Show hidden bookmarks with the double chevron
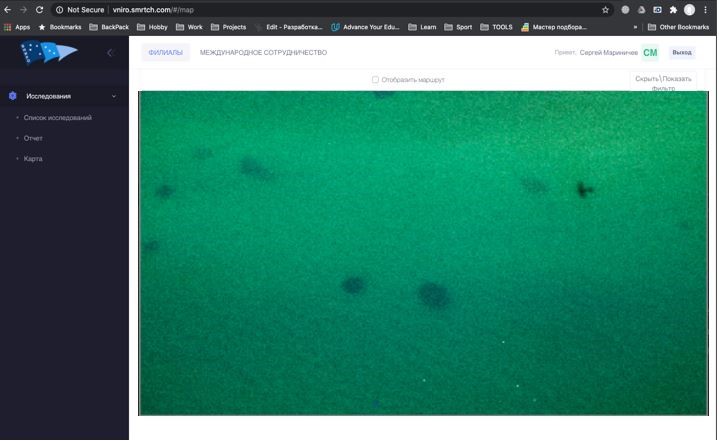Image resolution: width=719 pixels, height=441 pixels. pos(635,27)
